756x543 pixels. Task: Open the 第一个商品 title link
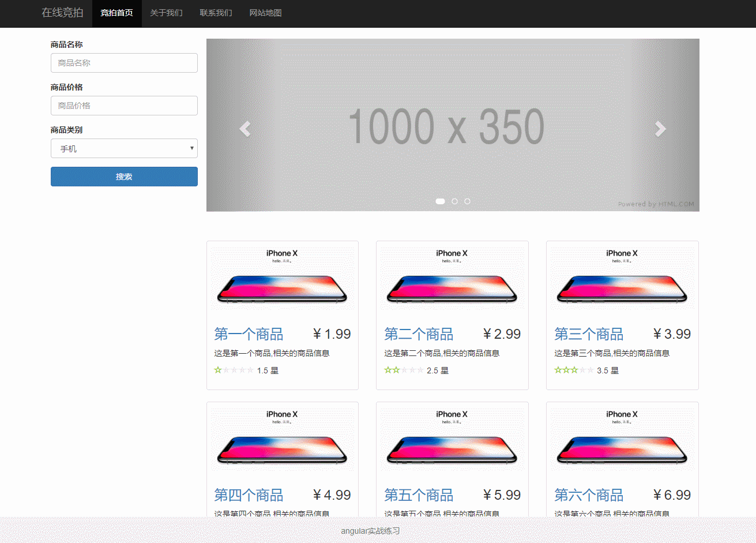coord(249,334)
